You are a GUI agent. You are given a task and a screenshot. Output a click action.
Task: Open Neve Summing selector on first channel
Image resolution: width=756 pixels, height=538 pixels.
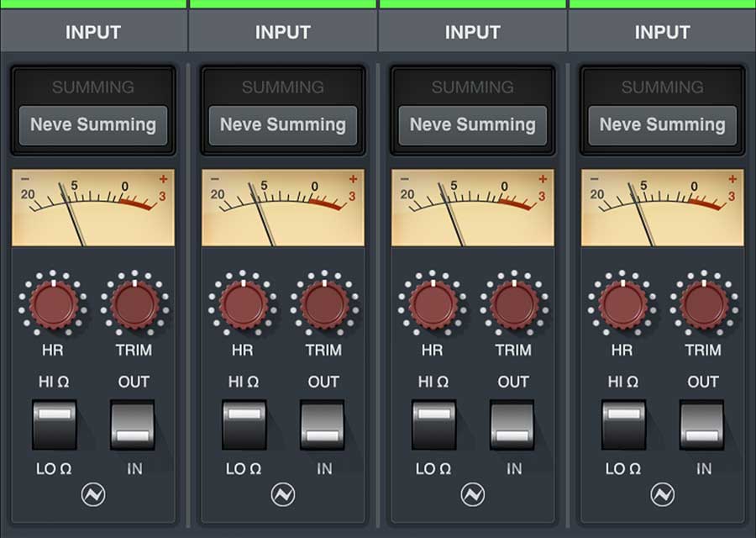(93, 125)
